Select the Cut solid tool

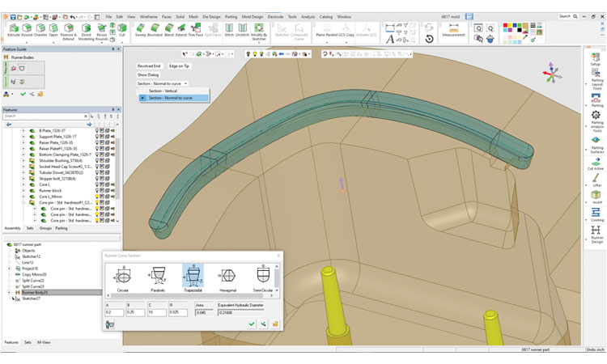click(122, 30)
